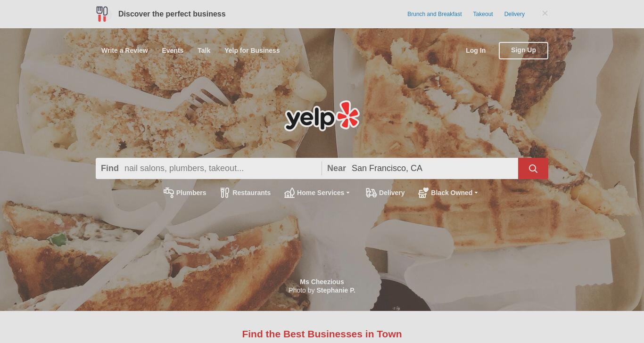Click the Log In link
644x343 pixels.
point(476,50)
